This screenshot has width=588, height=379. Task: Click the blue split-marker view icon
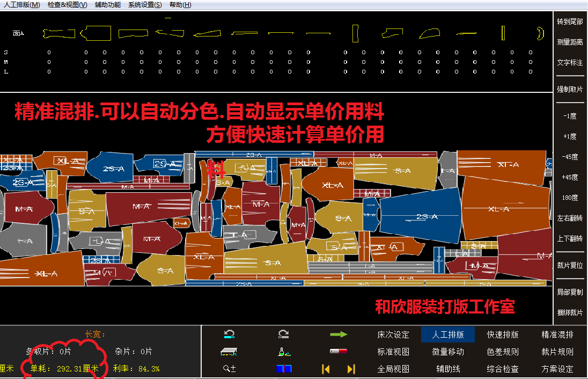click(283, 369)
